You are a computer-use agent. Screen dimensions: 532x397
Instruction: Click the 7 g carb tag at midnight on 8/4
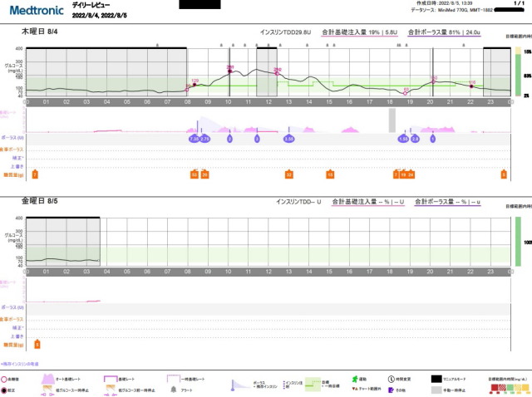point(35,174)
